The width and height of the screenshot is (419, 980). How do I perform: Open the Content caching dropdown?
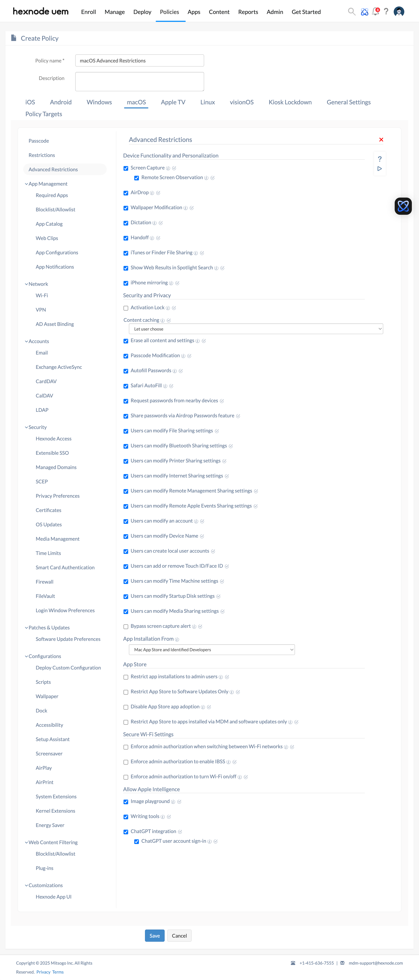pos(256,329)
